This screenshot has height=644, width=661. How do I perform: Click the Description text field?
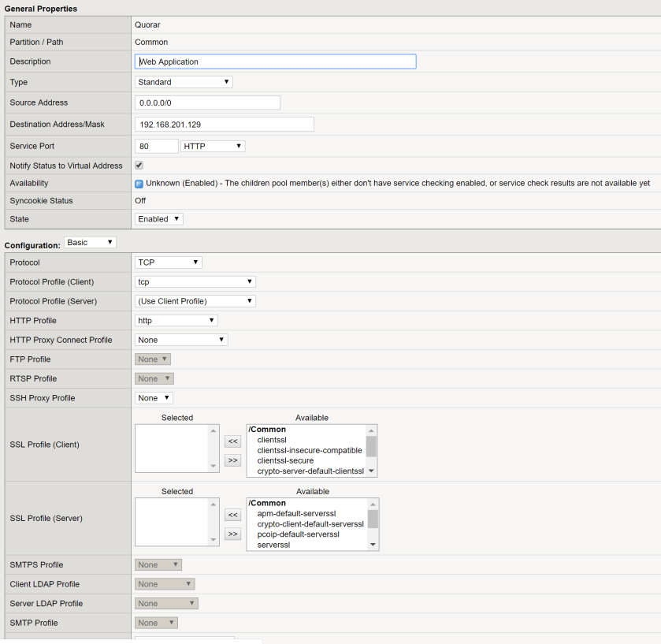point(275,61)
